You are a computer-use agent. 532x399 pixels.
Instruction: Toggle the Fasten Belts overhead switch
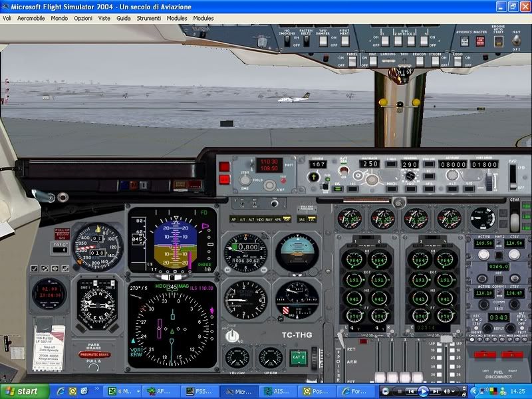(307, 41)
